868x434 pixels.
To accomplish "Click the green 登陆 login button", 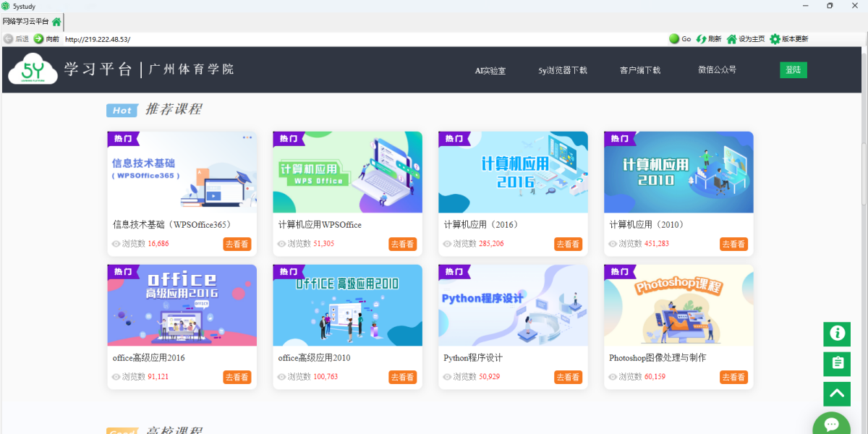I will pos(793,70).
